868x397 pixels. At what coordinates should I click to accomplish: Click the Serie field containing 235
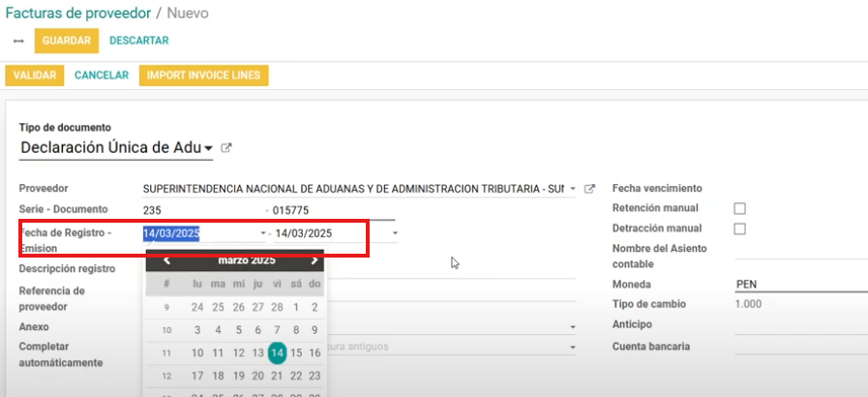(x=202, y=210)
